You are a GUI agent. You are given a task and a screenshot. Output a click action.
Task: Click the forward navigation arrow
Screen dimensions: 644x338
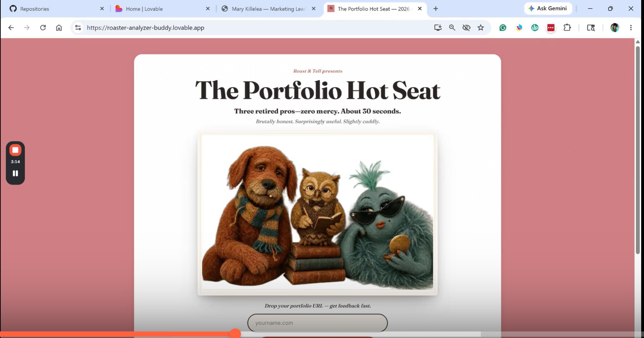27,28
